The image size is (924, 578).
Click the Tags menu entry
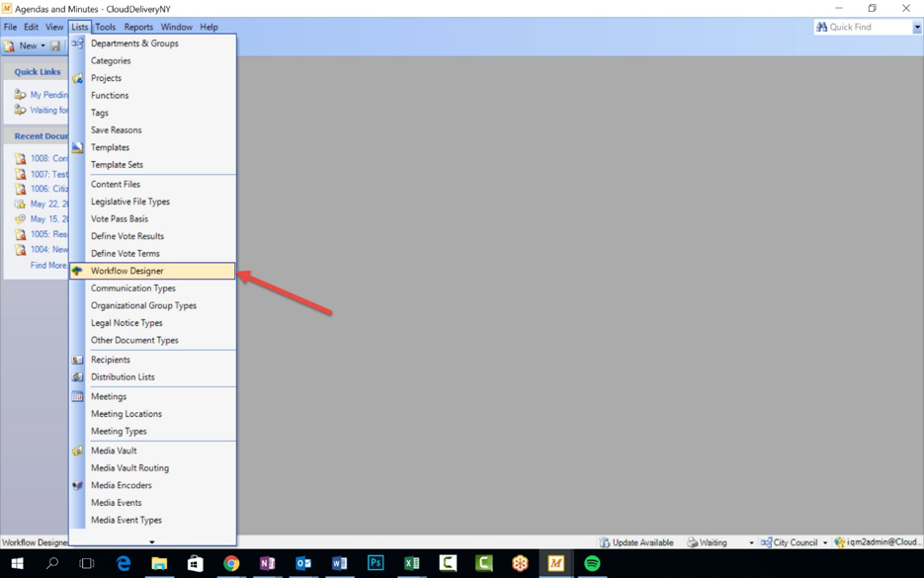152,113
